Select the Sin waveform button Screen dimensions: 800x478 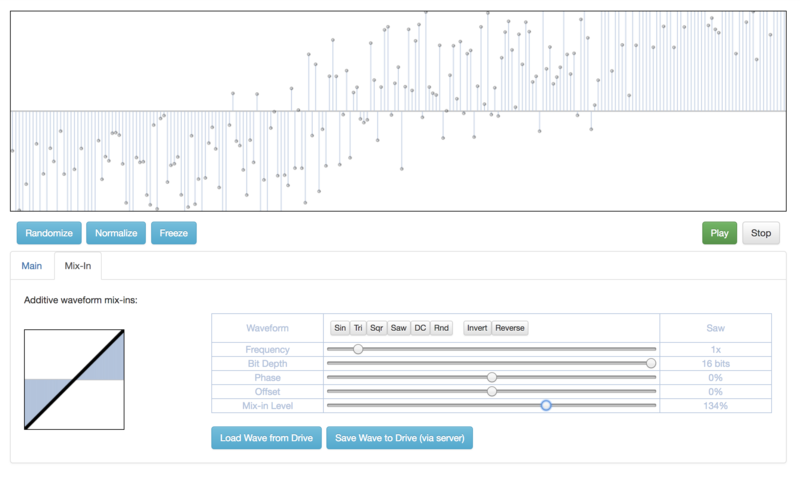point(340,328)
